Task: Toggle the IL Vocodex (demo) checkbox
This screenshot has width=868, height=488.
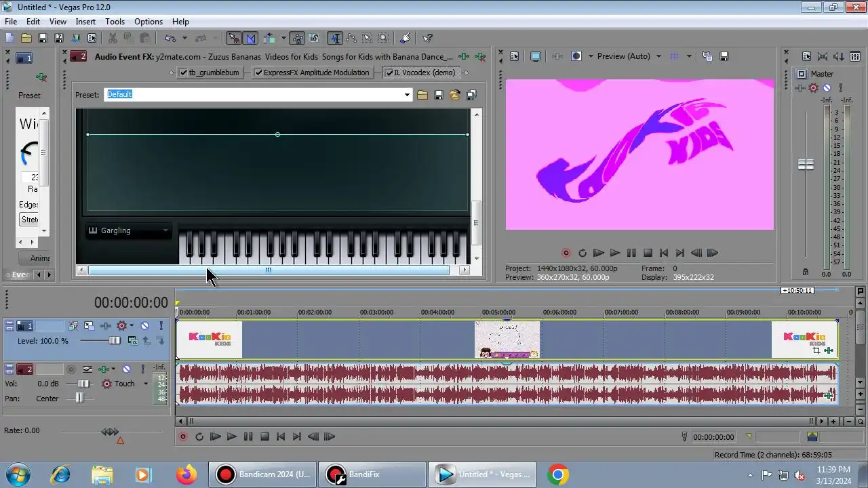Action: click(x=389, y=73)
